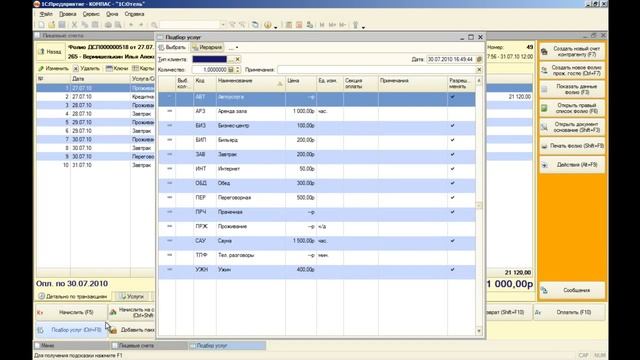Toggle the checkmark in Переговорная row

click(452, 198)
